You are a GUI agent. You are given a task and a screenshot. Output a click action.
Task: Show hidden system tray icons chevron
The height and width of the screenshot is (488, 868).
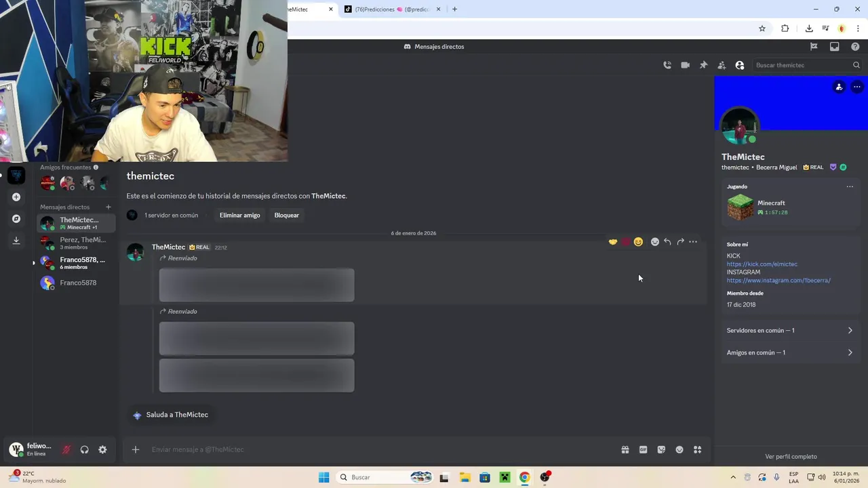coord(733,477)
